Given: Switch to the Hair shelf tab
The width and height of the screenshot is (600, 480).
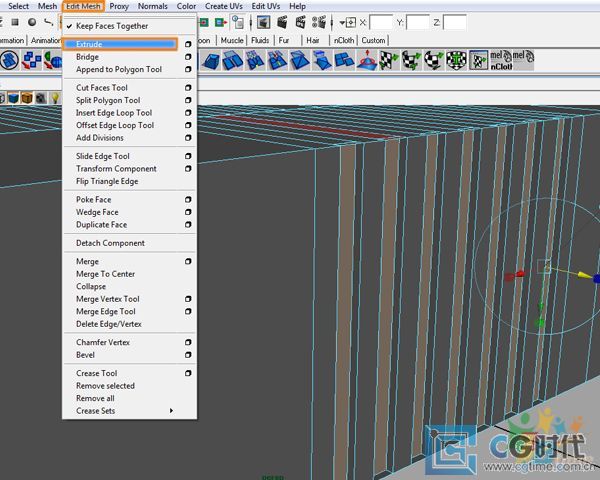Looking at the screenshot, I should click(x=313, y=41).
